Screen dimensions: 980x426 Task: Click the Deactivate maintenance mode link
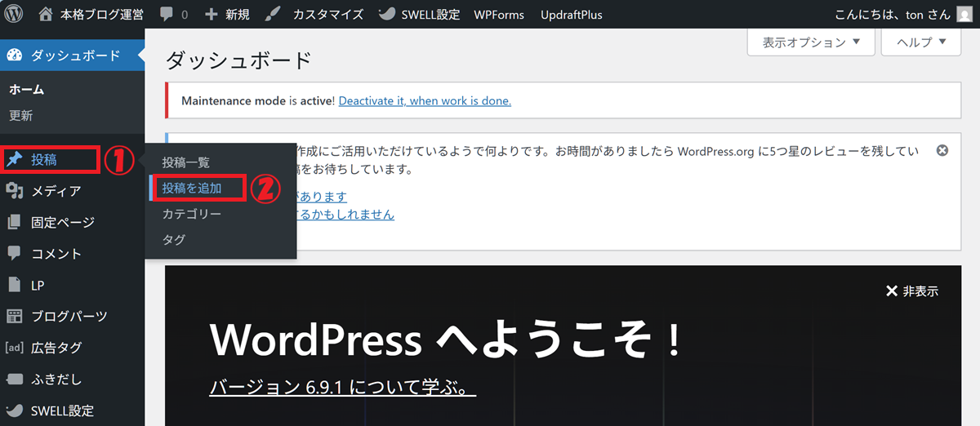pos(425,101)
